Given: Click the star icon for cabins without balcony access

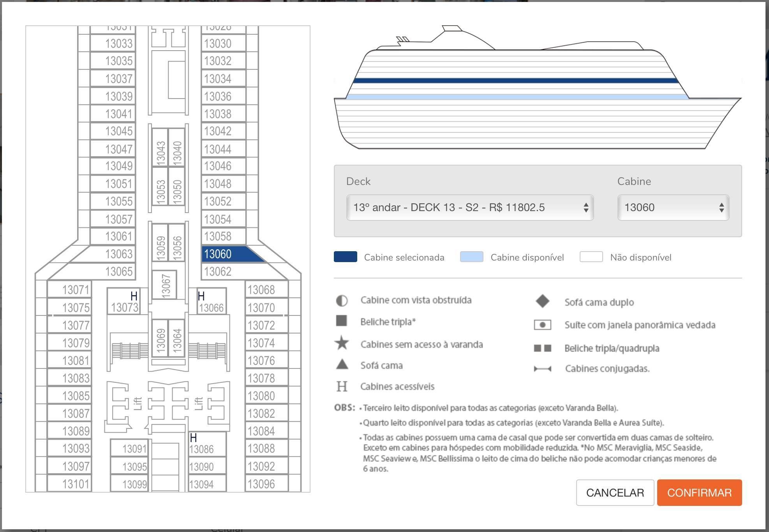Looking at the screenshot, I should (x=342, y=343).
